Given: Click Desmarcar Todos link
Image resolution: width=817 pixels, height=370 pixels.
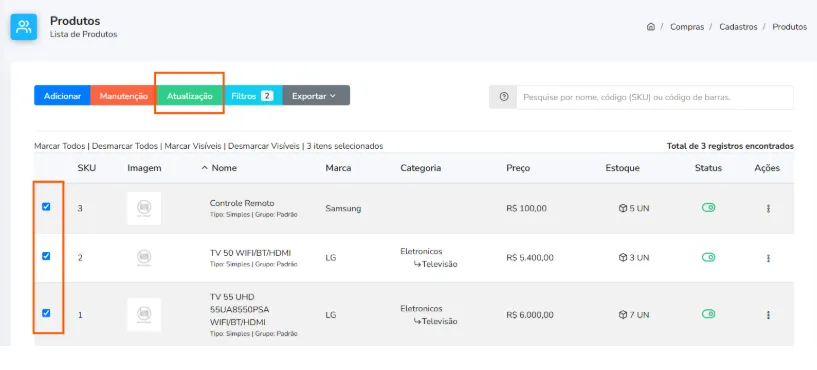Looking at the screenshot, I should (125, 146).
